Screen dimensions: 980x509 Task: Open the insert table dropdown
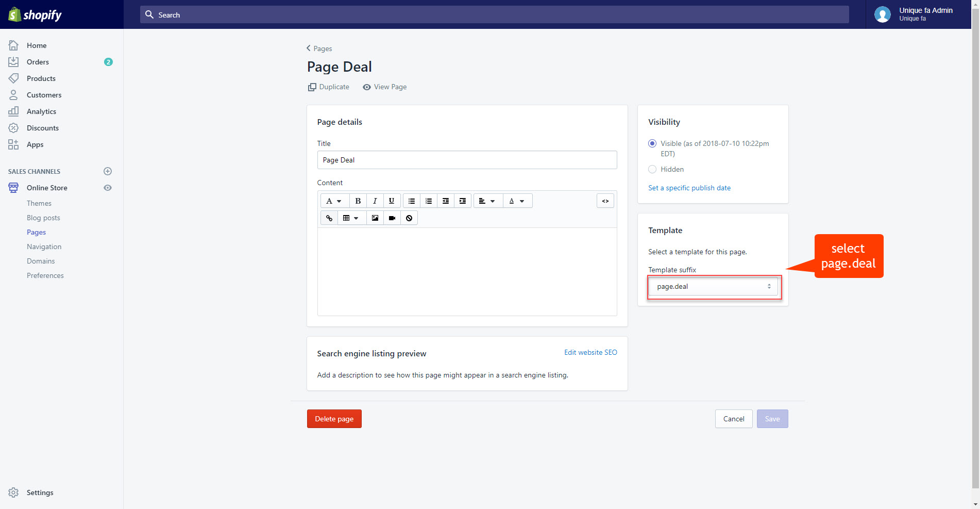pyautogui.click(x=351, y=218)
